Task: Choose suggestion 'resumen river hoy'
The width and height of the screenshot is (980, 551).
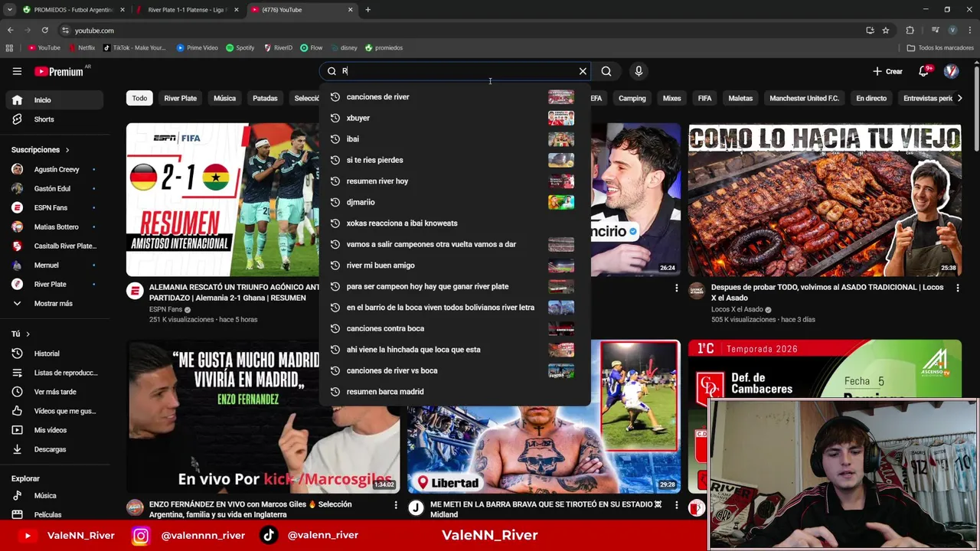Action: pos(454,181)
